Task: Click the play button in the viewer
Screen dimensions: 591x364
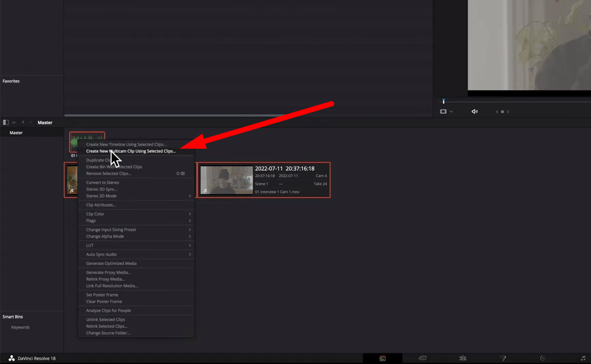Action: point(502,111)
